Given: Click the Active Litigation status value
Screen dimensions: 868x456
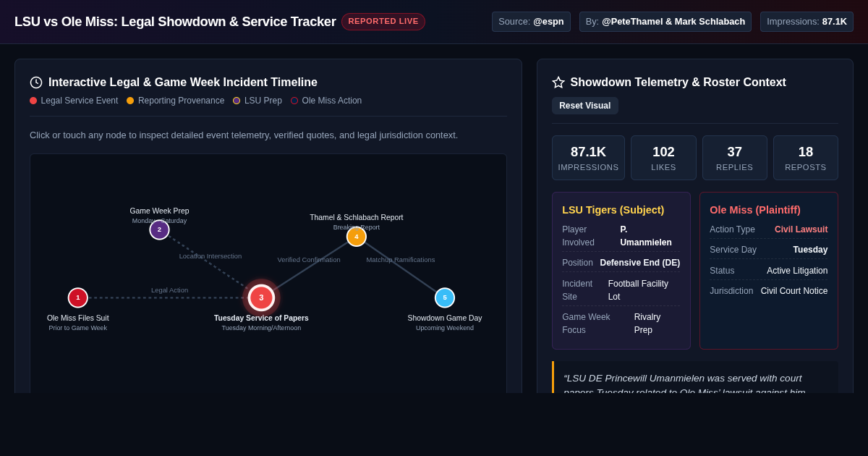Looking at the screenshot, I should tap(797, 271).
